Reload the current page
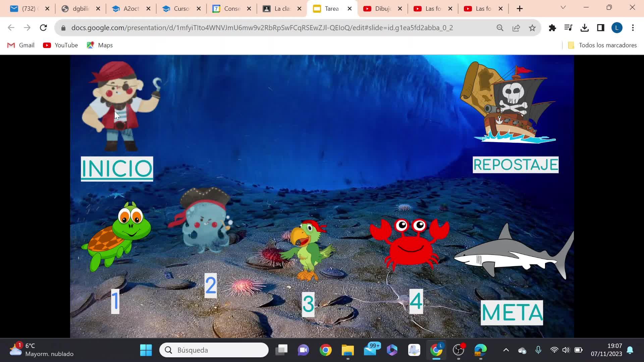 click(x=43, y=28)
